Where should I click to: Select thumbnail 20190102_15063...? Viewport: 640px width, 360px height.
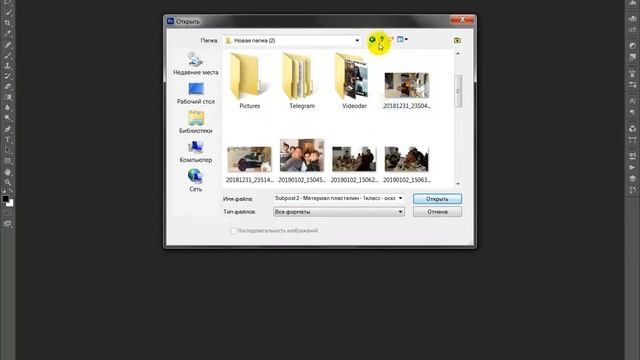[407, 164]
